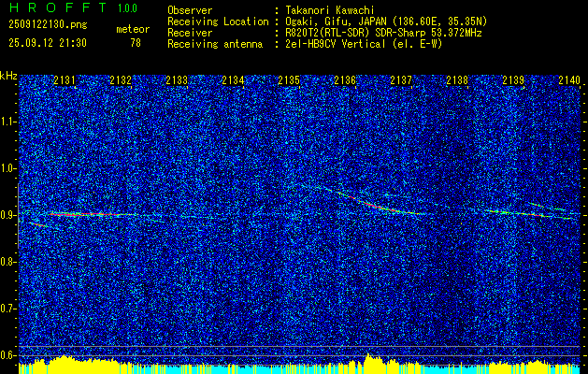Click location Ogaki, Gifu, JAPAN text

386,22
